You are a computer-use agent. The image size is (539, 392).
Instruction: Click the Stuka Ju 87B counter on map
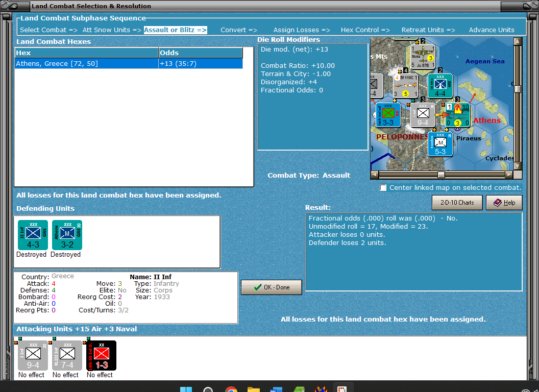[x=423, y=56]
